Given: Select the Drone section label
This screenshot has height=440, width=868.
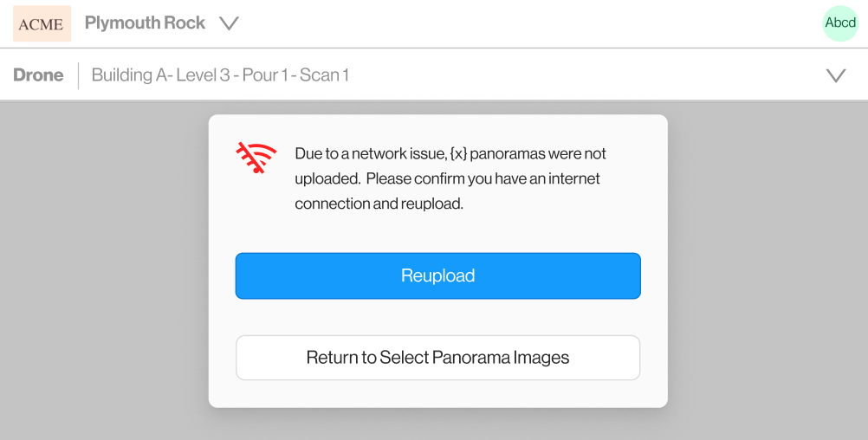Looking at the screenshot, I should (x=38, y=75).
